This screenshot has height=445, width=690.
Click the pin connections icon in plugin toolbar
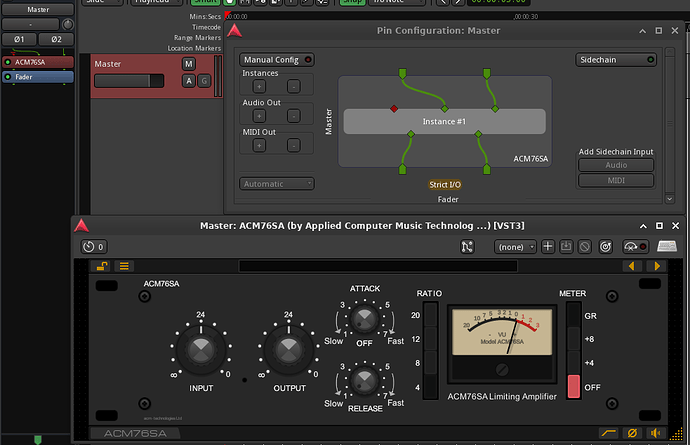467,246
